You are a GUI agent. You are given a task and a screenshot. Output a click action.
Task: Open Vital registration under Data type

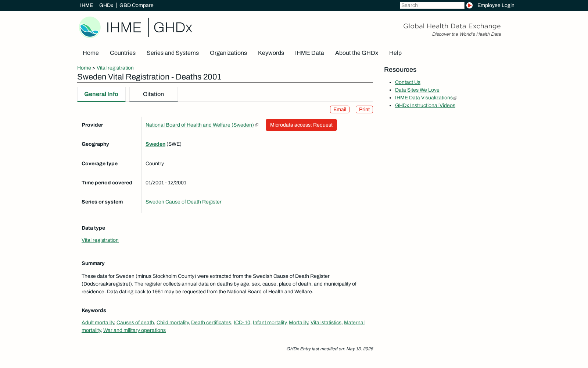coord(100,240)
